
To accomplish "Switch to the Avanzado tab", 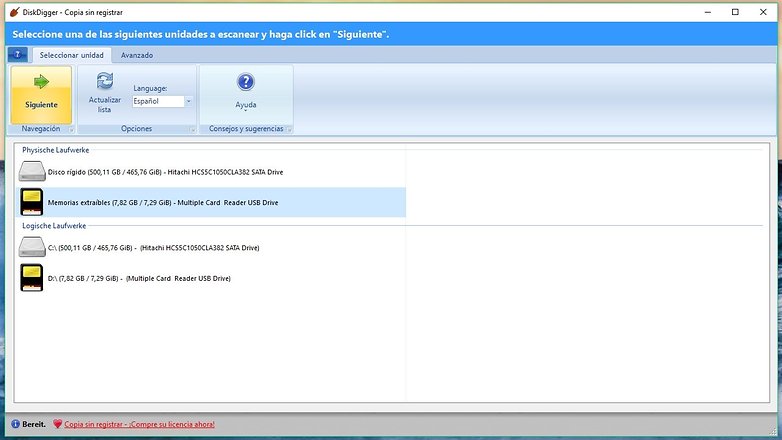I will 137,55.
